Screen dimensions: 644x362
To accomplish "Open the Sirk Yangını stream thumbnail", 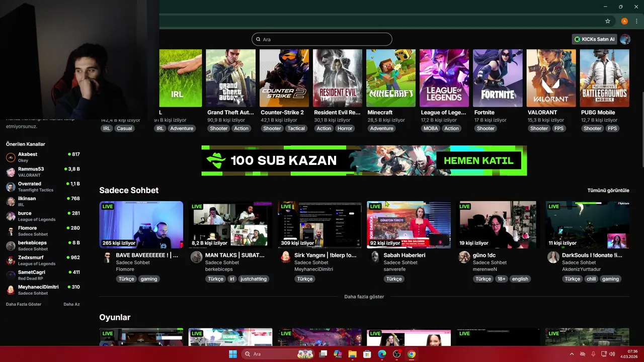I will [319, 225].
